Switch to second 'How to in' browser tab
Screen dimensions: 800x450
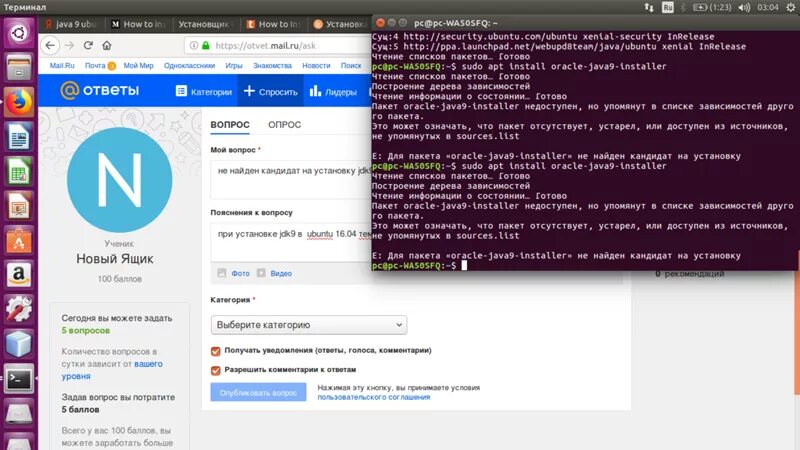tap(274, 24)
